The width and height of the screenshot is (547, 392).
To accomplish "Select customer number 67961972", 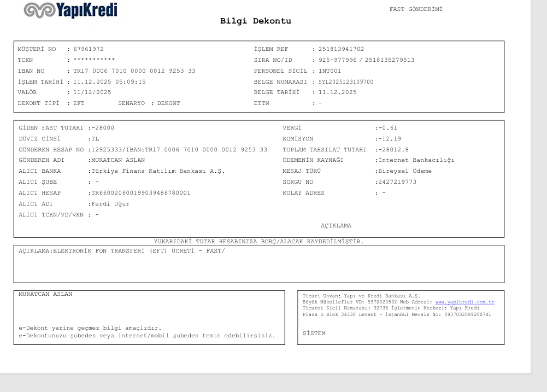I will point(89,49).
